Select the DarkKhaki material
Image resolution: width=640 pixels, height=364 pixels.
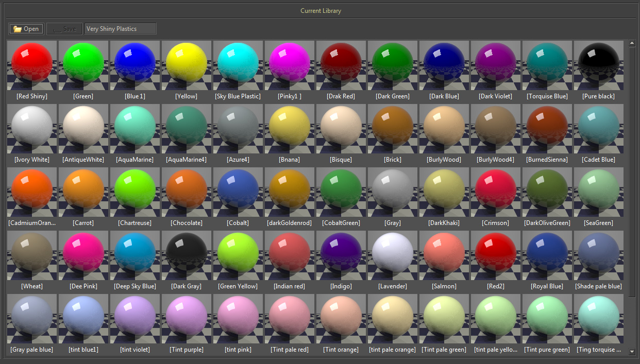pyautogui.click(x=444, y=192)
